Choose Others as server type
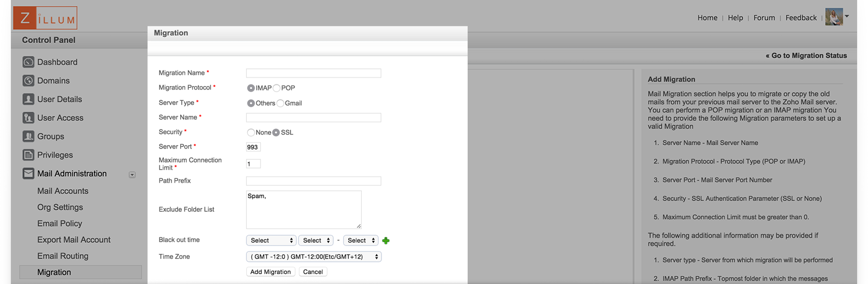 (x=251, y=103)
